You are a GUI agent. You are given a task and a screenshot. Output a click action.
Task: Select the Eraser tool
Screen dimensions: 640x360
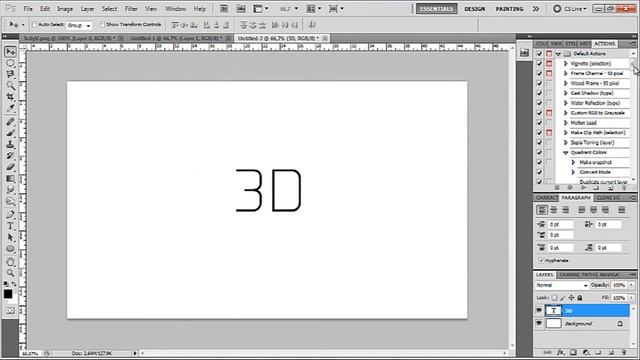tap(10, 167)
